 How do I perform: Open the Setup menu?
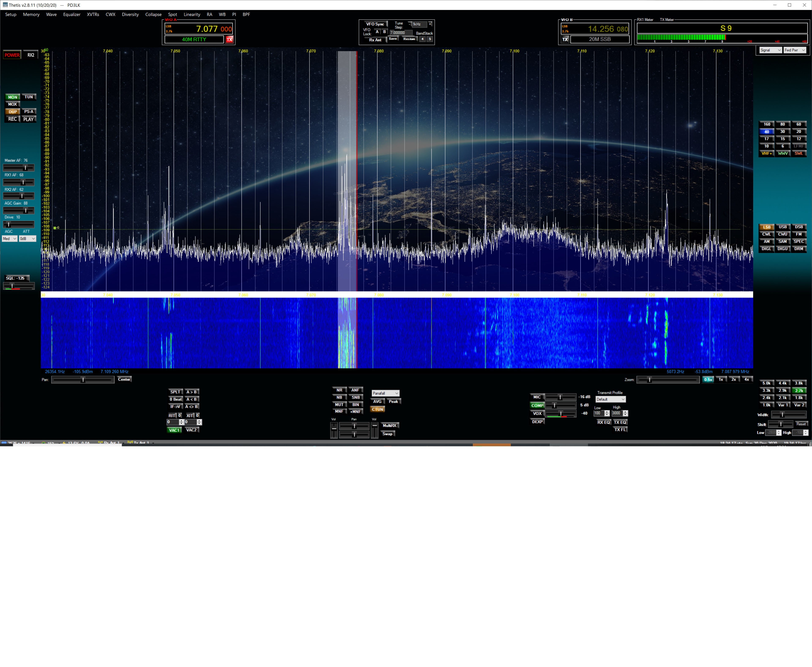point(11,15)
